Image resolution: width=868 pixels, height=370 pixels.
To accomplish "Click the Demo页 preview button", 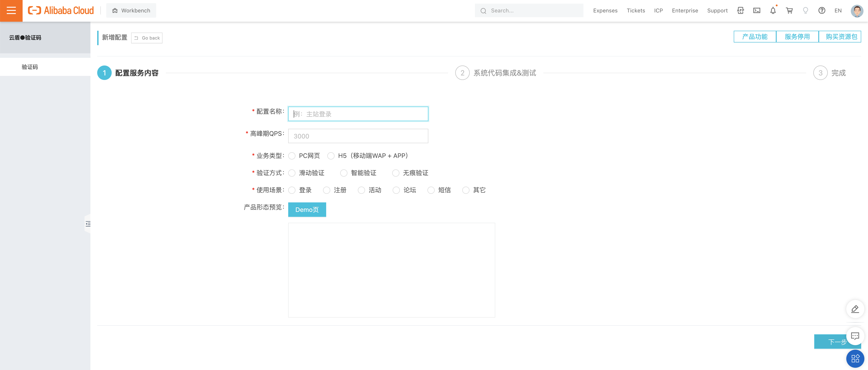I will (307, 209).
